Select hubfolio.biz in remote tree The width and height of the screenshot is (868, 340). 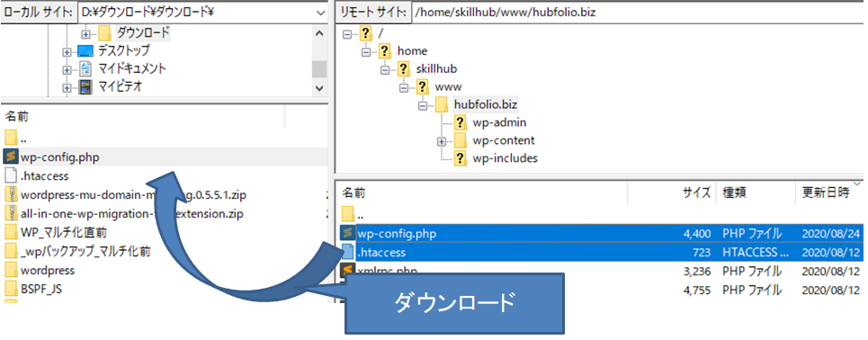pyautogui.click(x=486, y=104)
